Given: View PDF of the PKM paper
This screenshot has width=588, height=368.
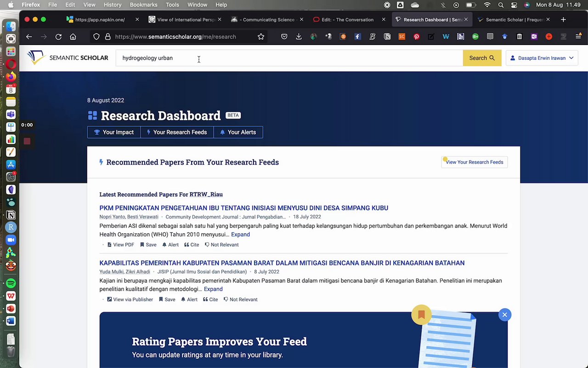Looking at the screenshot, I should point(120,245).
